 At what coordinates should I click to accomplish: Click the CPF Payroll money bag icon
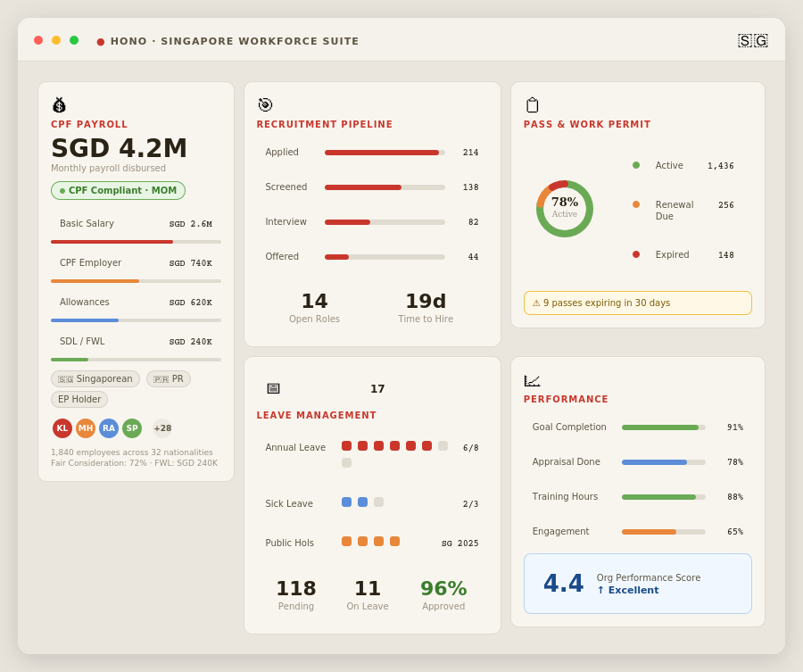coord(59,105)
